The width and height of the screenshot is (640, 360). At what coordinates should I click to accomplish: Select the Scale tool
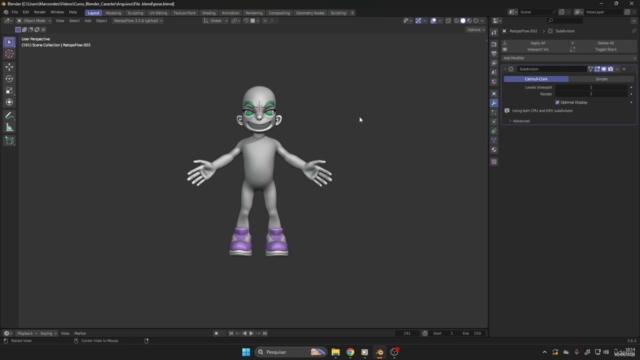pyautogui.click(x=9, y=91)
